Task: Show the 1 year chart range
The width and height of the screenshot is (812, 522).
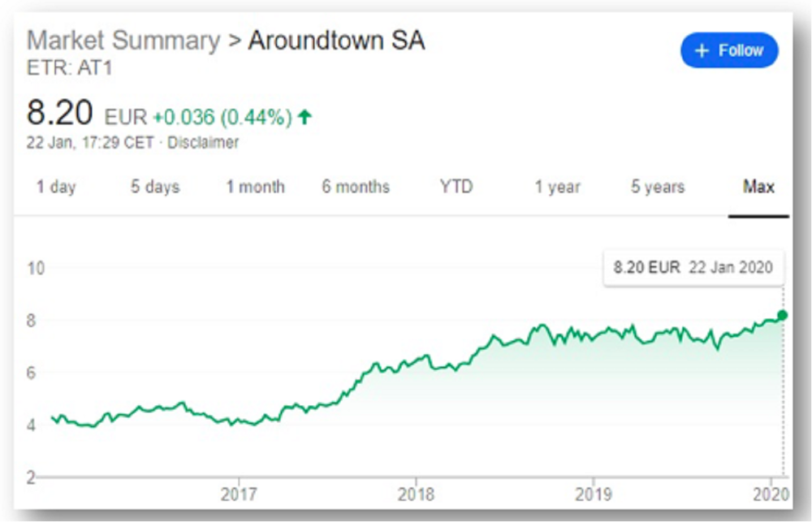Action: coord(557,187)
